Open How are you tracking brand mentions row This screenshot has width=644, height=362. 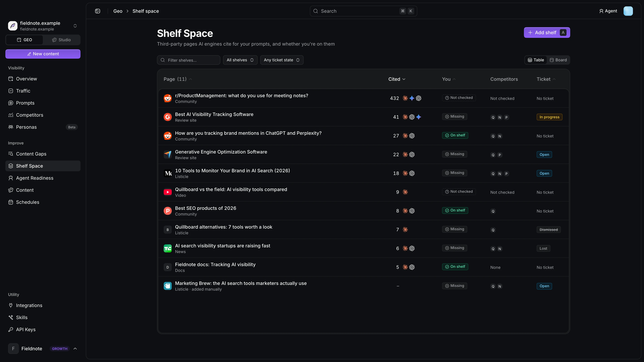(x=363, y=136)
